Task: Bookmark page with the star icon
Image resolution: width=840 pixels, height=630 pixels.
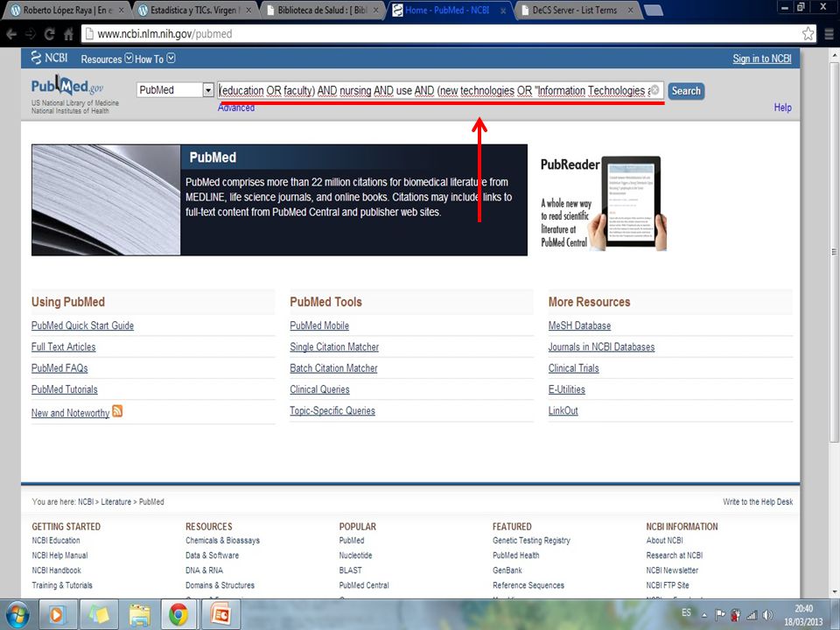Action: click(x=808, y=34)
